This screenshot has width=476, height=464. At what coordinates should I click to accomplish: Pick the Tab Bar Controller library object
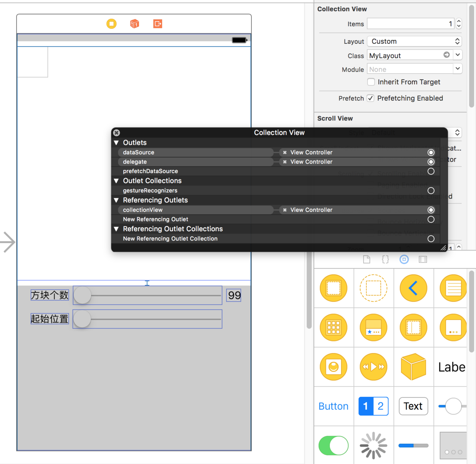pos(374,328)
